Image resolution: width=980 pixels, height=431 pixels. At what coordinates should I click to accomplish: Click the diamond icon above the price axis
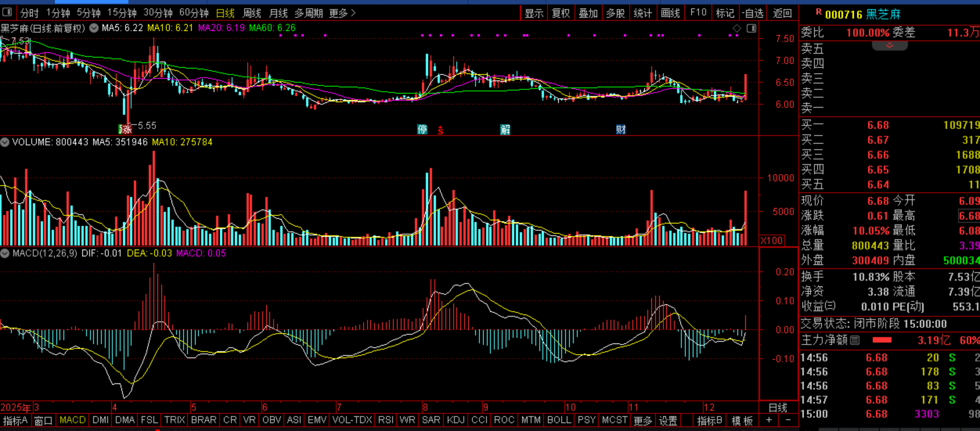point(737,28)
